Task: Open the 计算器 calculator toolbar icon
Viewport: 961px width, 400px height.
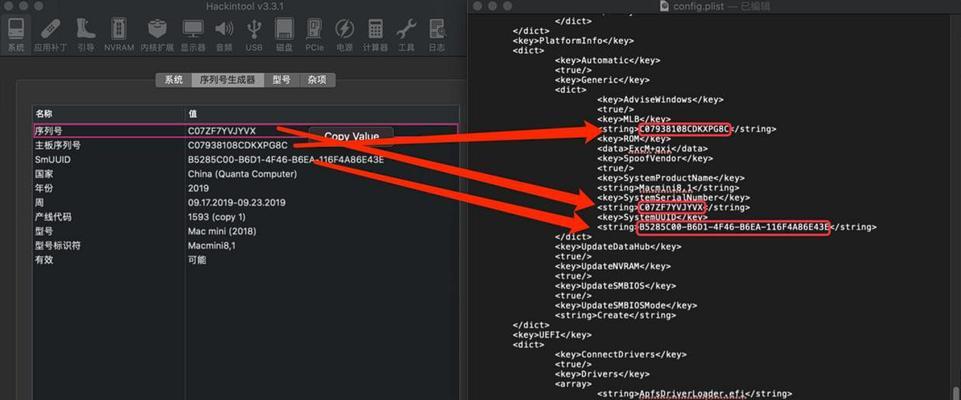Action: tap(375, 34)
